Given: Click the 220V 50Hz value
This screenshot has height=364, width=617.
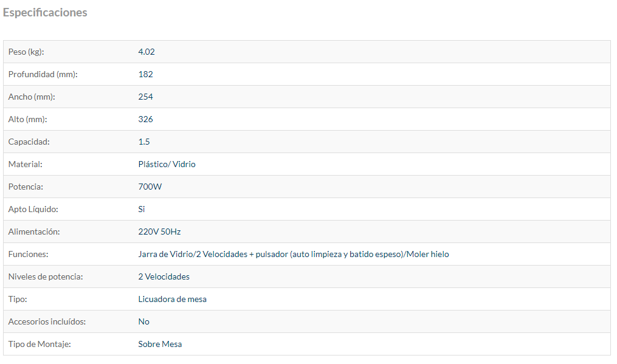Looking at the screenshot, I should pyautogui.click(x=159, y=232).
